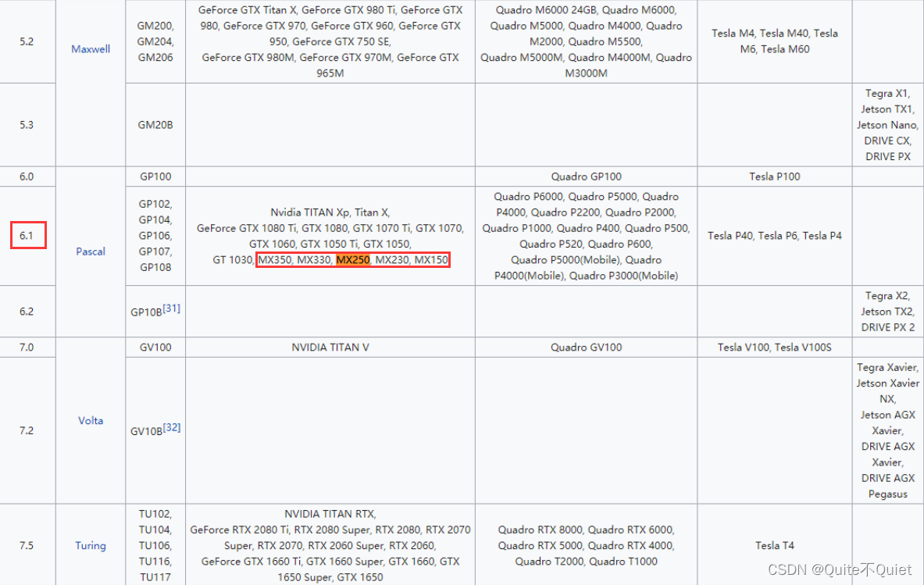Open footnote reference [31] beside GP10B
924x585 pixels.
pyautogui.click(x=172, y=308)
